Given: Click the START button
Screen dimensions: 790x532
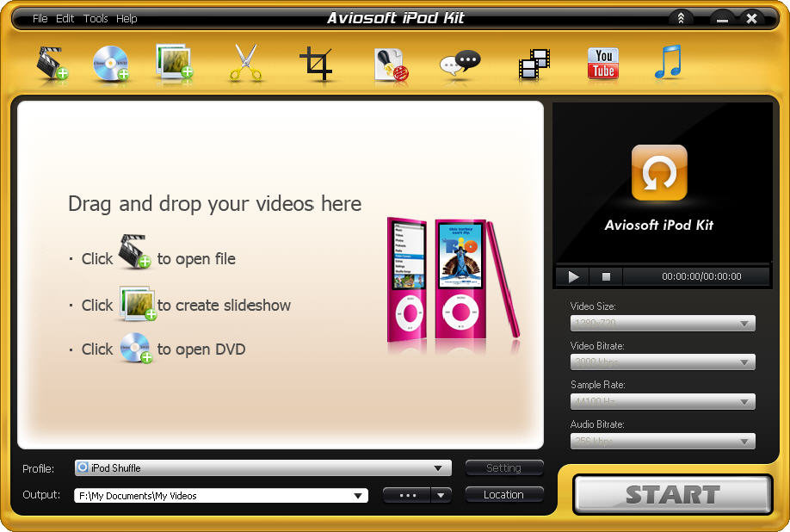Looking at the screenshot, I should [x=673, y=495].
